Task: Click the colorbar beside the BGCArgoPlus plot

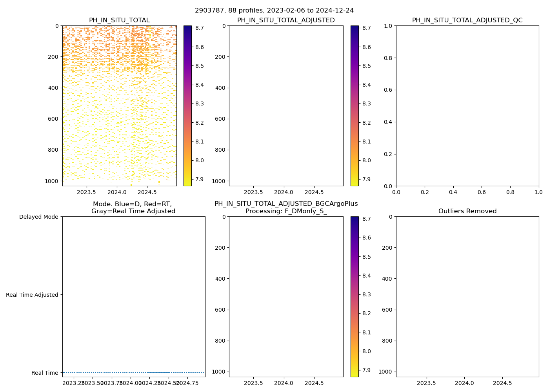Action: [354, 296]
